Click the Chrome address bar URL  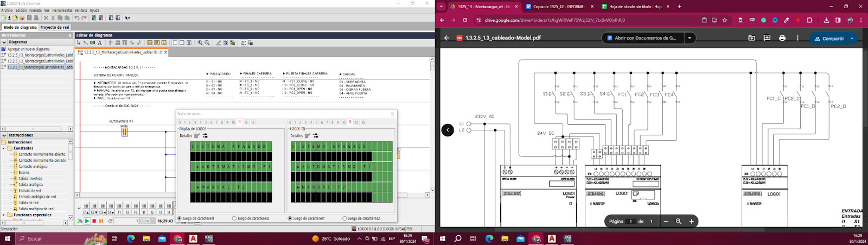(x=555, y=20)
